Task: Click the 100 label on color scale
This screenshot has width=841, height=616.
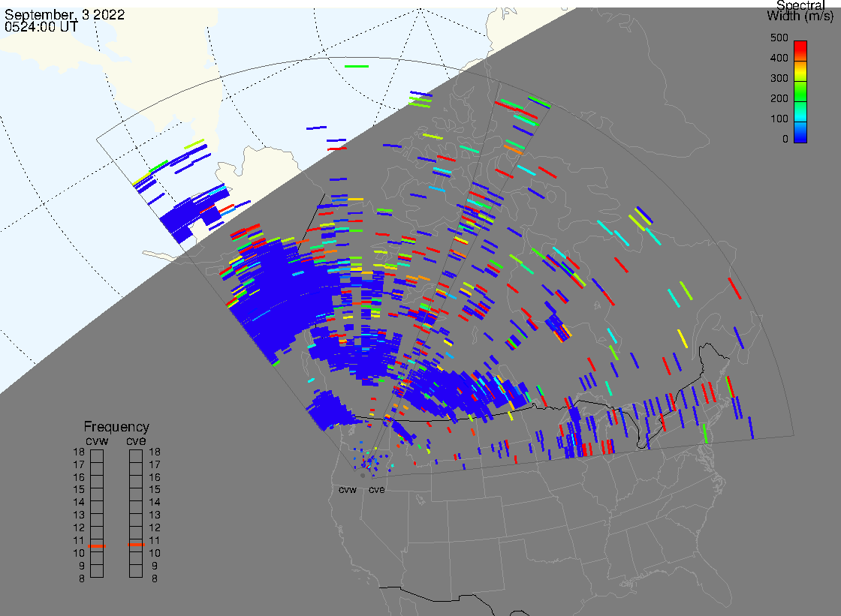Action: coord(779,119)
